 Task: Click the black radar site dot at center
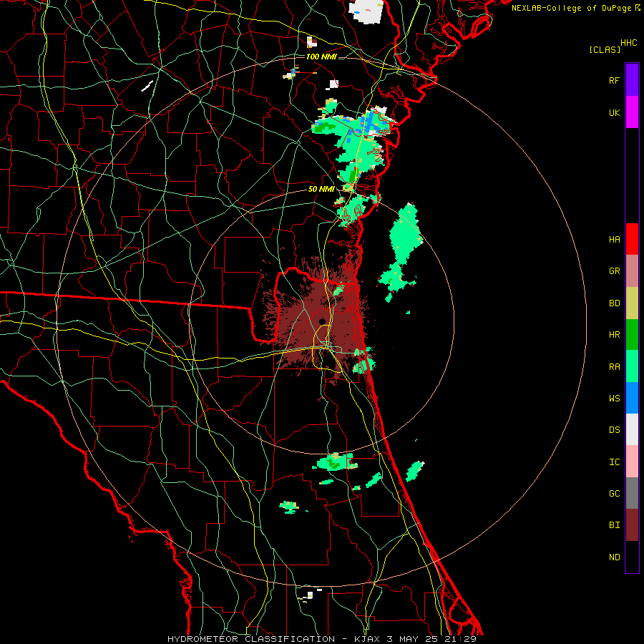[322, 321]
